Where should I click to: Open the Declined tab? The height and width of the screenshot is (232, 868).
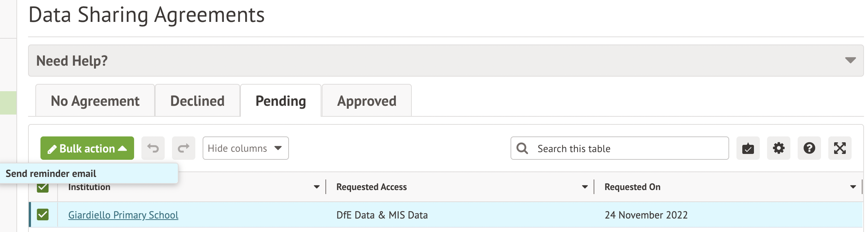pyautogui.click(x=197, y=101)
